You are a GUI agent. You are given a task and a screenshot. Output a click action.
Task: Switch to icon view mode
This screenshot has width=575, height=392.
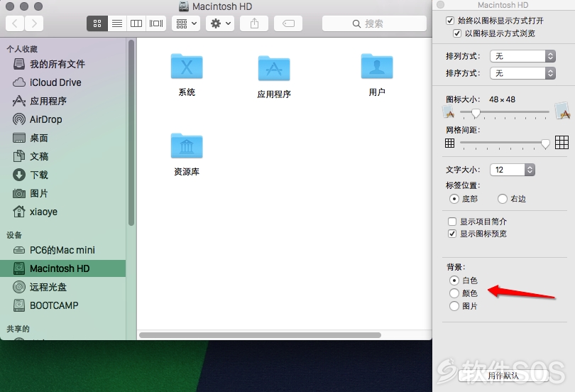point(97,24)
